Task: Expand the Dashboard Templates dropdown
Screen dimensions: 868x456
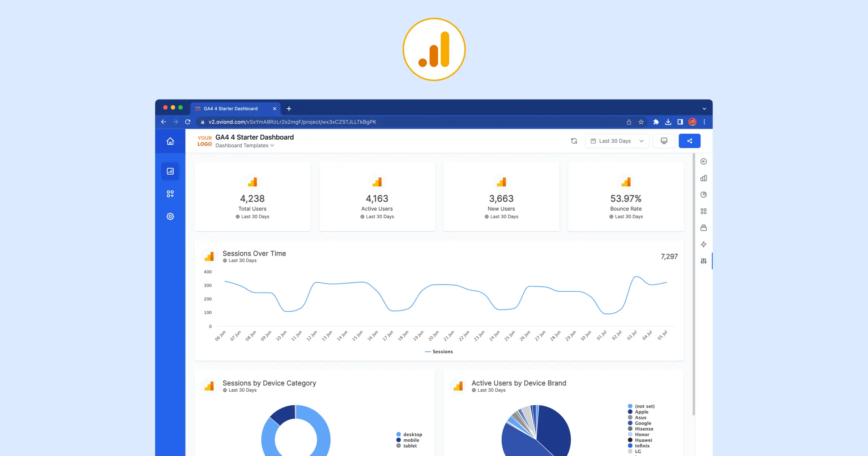Action: [x=245, y=145]
